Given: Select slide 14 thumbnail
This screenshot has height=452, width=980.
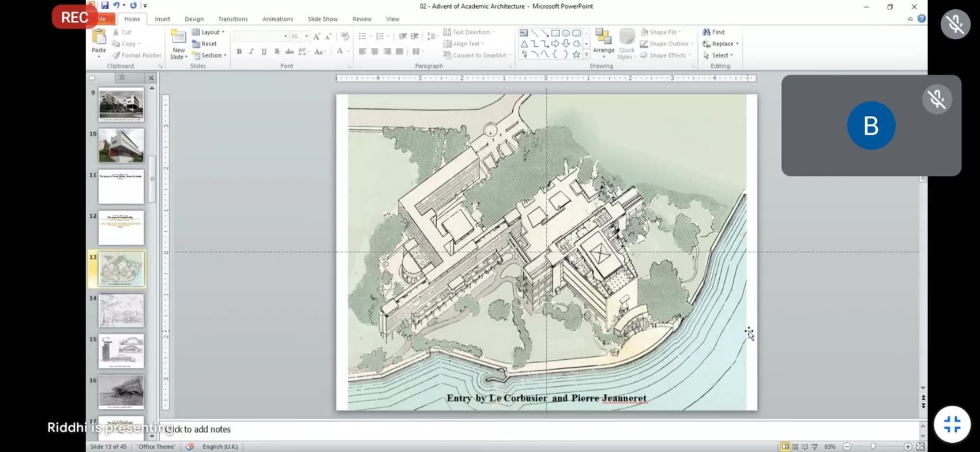Looking at the screenshot, I should click(x=121, y=310).
